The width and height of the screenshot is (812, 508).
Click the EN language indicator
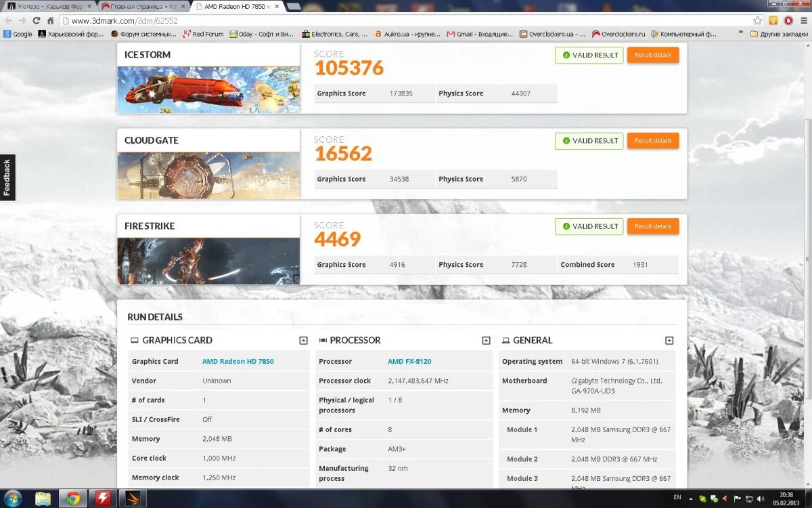point(677,498)
